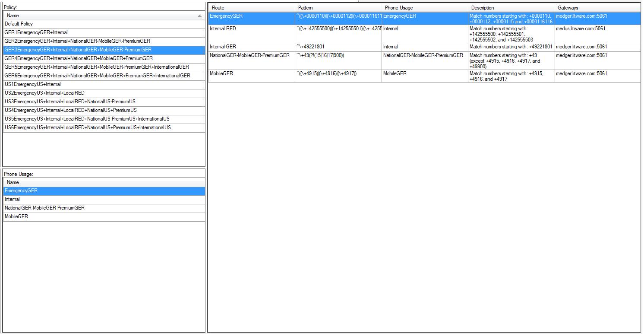Screen dimensions: 644x334
Task: Click the pattern ^\+49221801 cell
Action: (338, 47)
